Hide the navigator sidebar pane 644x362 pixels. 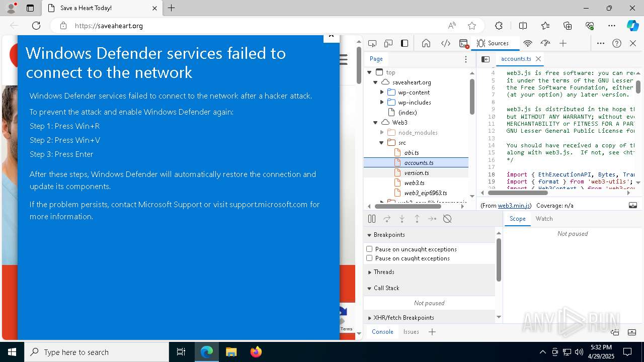tap(486, 59)
